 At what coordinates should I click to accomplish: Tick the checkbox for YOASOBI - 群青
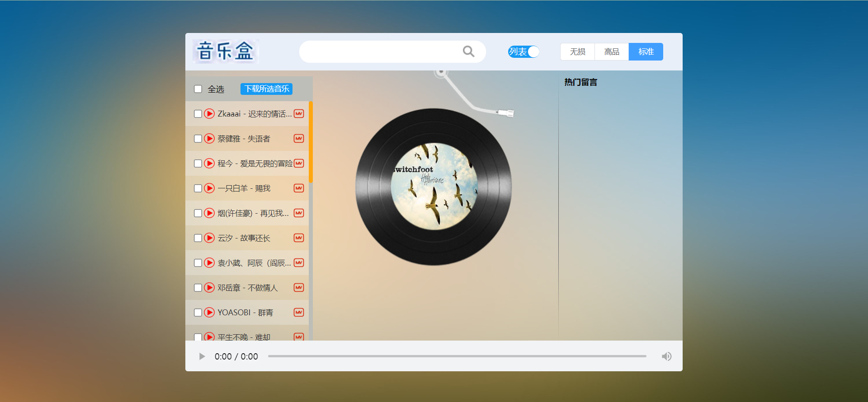[198, 313]
